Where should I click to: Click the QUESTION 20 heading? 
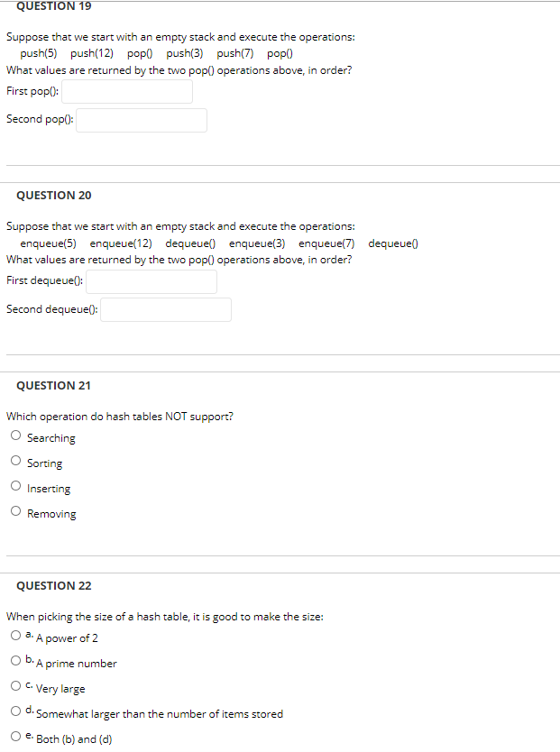point(53,195)
